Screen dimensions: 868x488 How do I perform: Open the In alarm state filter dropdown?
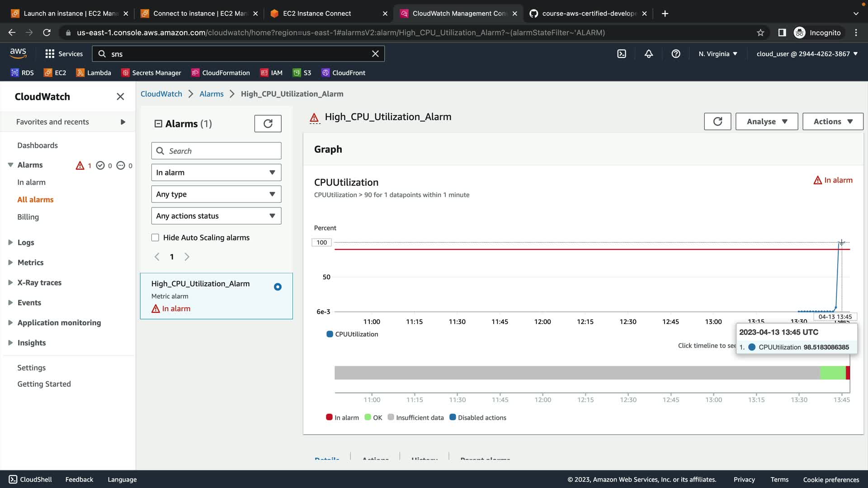(x=216, y=173)
